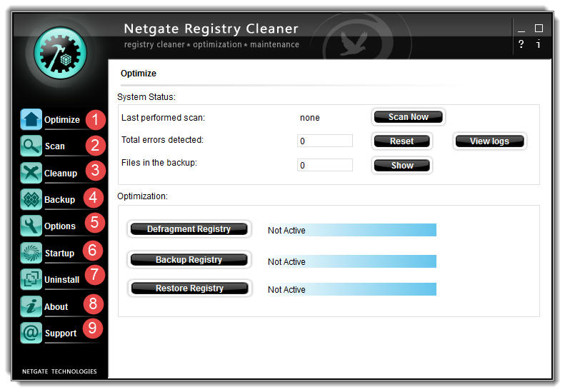This screenshot has height=392, width=565.
Task: Open the Support menu label
Action: [61, 333]
